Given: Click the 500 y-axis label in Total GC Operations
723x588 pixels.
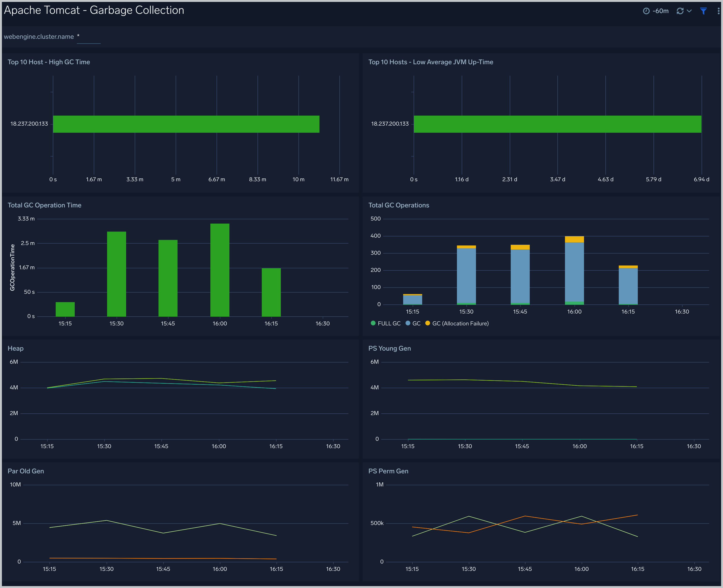Looking at the screenshot, I should pyautogui.click(x=376, y=219).
